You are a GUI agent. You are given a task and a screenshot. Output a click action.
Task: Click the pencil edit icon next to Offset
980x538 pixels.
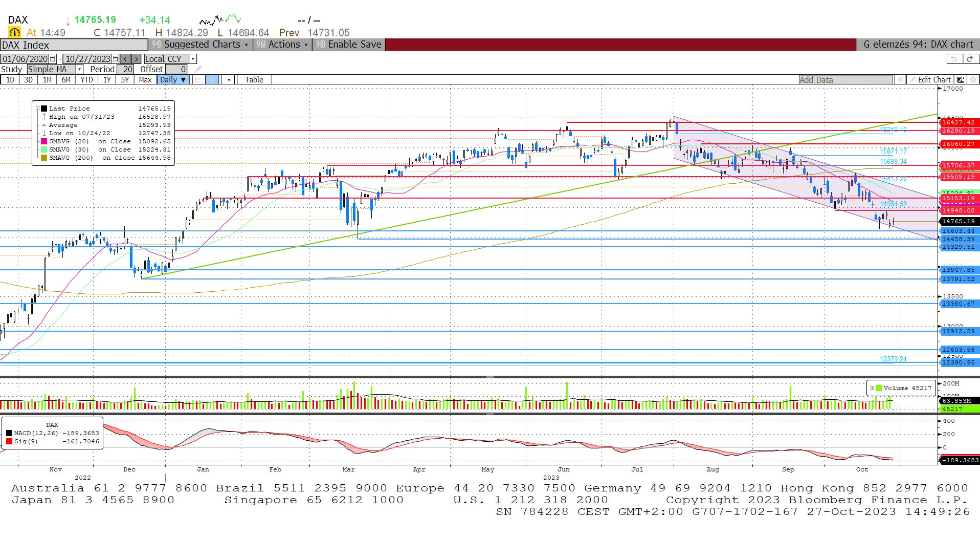click(198, 69)
